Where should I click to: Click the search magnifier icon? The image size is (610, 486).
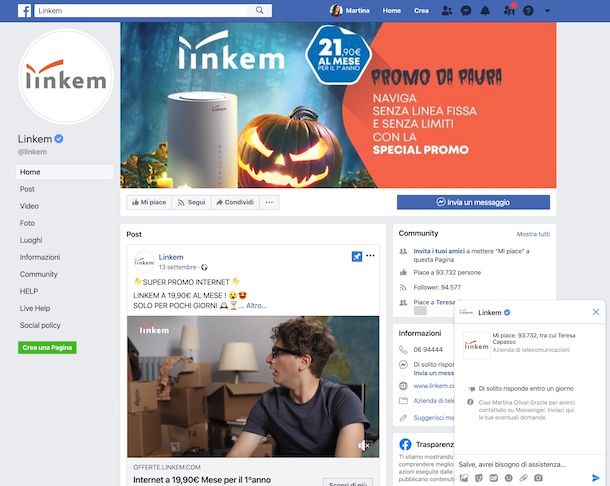(x=259, y=11)
